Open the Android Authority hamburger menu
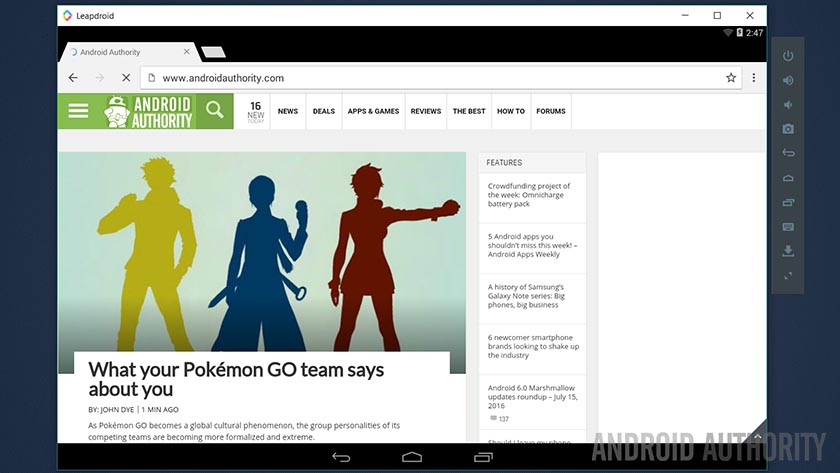 click(78, 111)
